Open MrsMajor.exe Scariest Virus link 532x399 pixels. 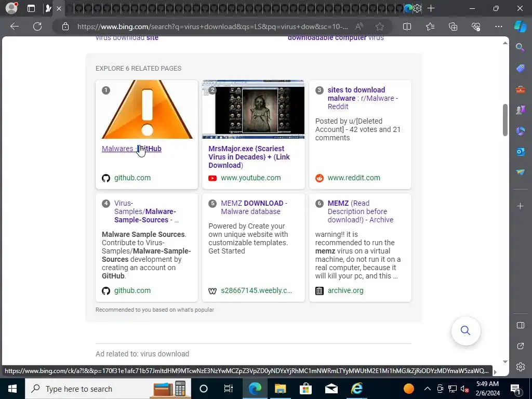249,157
